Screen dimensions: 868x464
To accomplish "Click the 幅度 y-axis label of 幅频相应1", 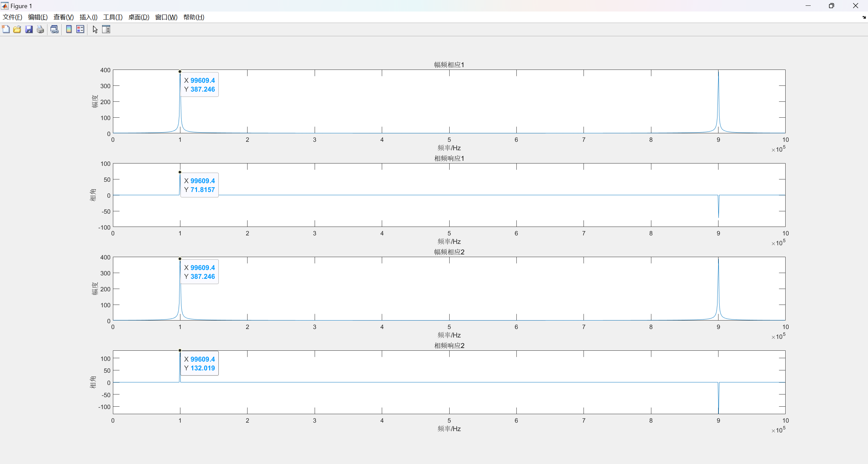I will (95, 101).
